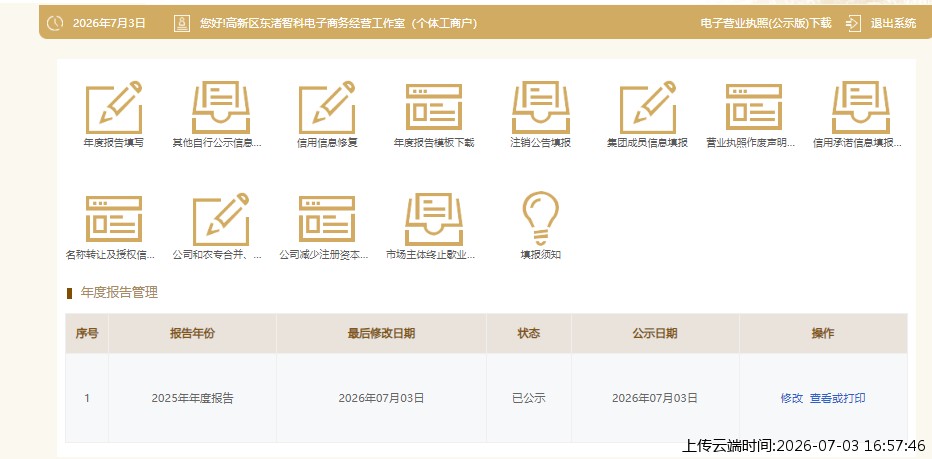Click 查看或打印 link for 2025 report
Screen dimensions: 932x459
click(x=837, y=398)
